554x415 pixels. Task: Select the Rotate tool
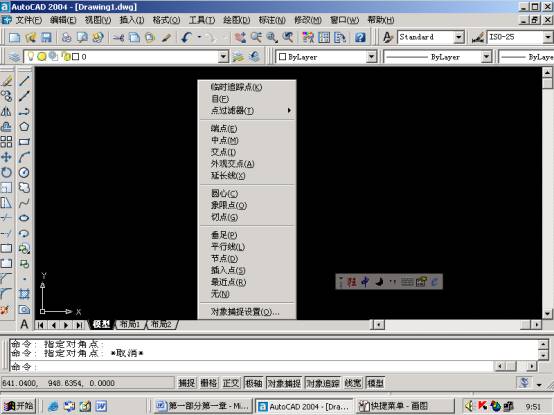(x=6, y=172)
